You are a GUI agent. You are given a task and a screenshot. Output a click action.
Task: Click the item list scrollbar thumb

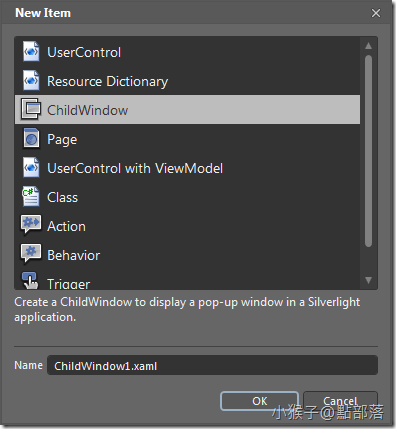pyautogui.click(x=368, y=151)
